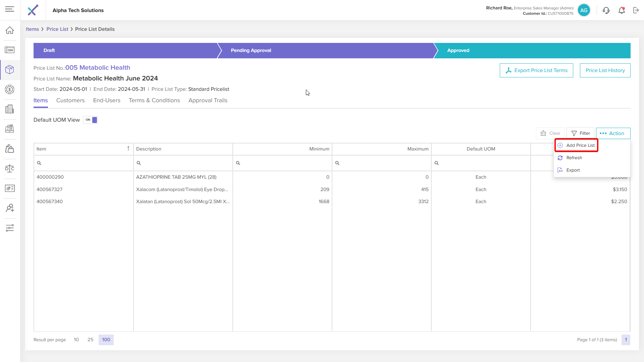The width and height of the screenshot is (644, 362).
Task: Open the Filter button
Action: pos(580,133)
